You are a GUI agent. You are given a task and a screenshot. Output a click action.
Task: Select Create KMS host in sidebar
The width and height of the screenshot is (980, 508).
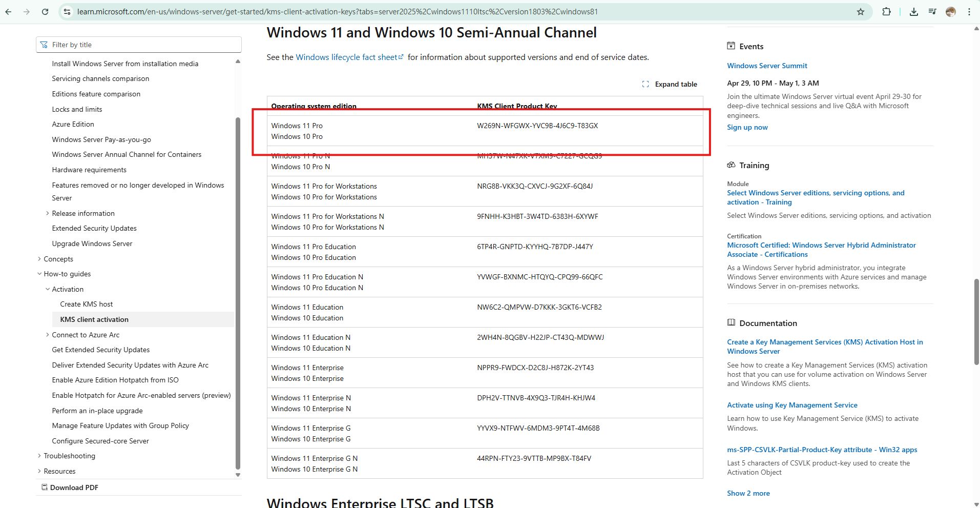coord(87,304)
